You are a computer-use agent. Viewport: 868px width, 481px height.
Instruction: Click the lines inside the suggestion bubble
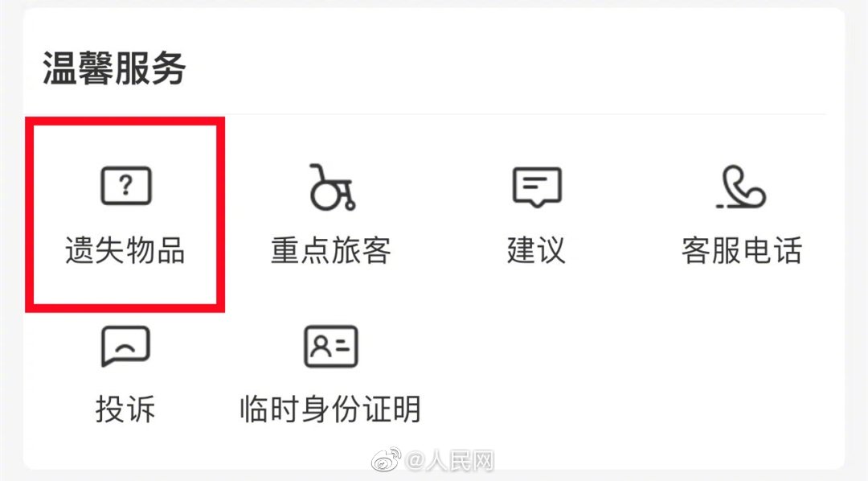534,183
